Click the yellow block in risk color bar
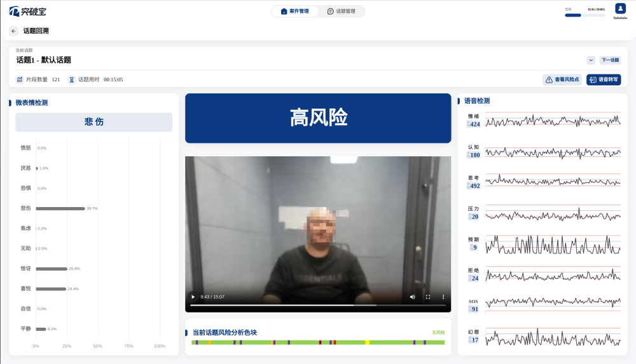 click(368, 342)
